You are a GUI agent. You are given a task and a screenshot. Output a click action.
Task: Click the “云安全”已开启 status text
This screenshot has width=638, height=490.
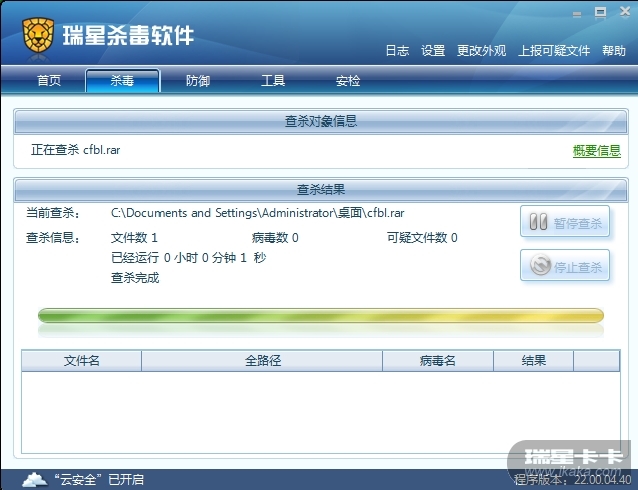(x=99, y=480)
